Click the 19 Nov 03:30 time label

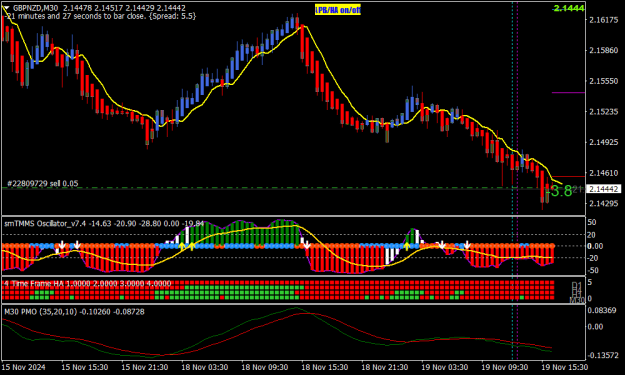[x=444, y=367]
